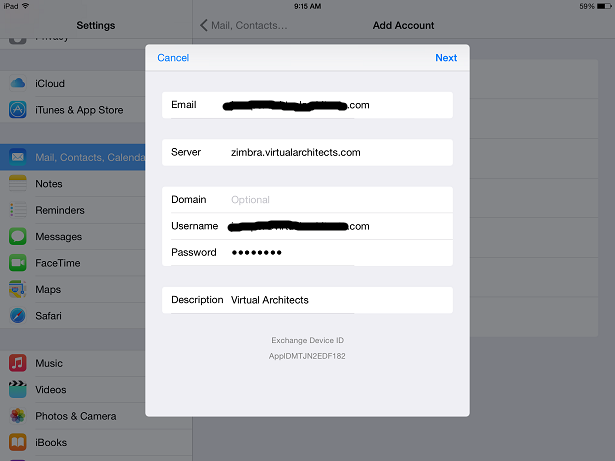Open iBooks settings row
The image size is (615, 461).
[x=96, y=443]
